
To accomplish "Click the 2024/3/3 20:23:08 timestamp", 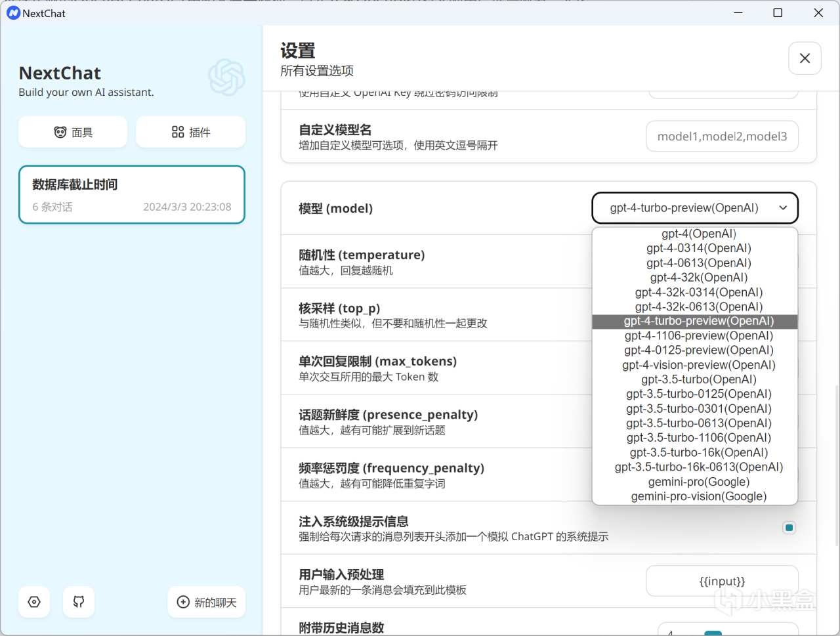I will click(187, 207).
